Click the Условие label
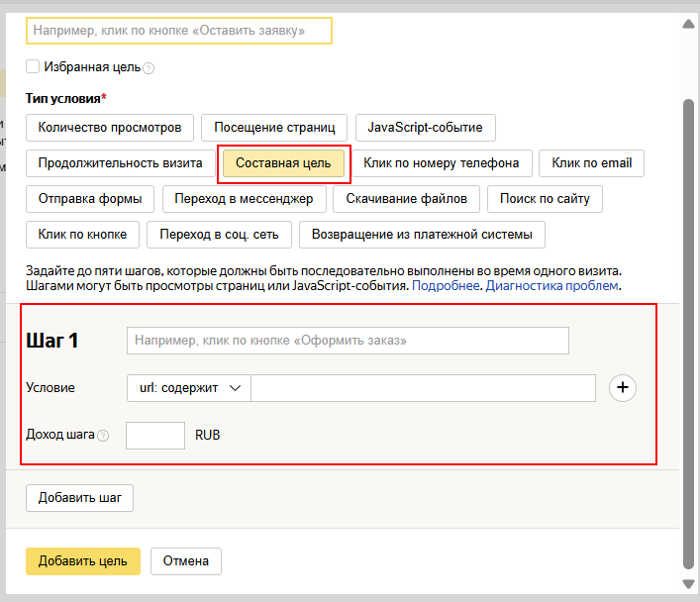Screen dimensions: 700x602 pos(50,388)
